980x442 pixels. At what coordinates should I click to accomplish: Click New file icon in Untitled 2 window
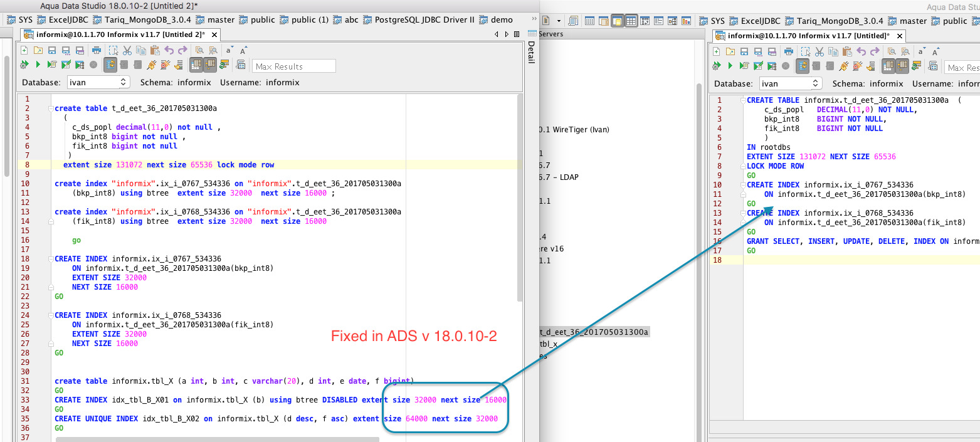[24, 50]
